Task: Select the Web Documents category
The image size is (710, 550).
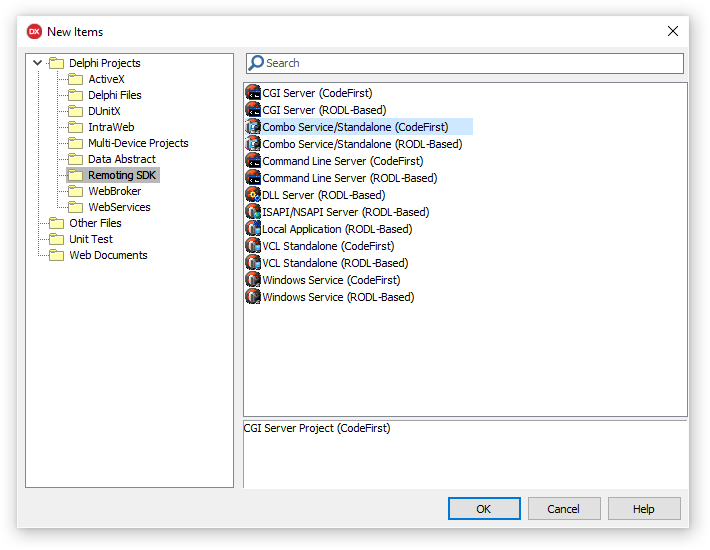Action: point(108,255)
